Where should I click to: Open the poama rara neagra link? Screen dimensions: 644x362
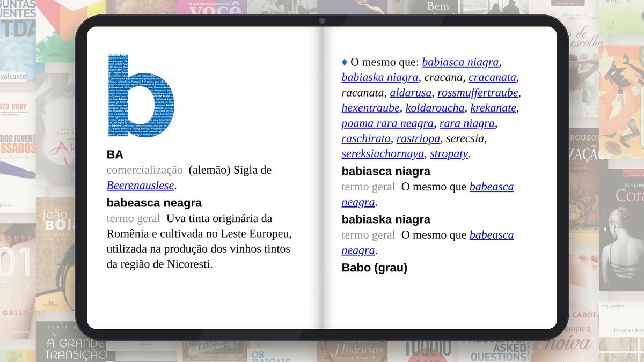tap(387, 123)
